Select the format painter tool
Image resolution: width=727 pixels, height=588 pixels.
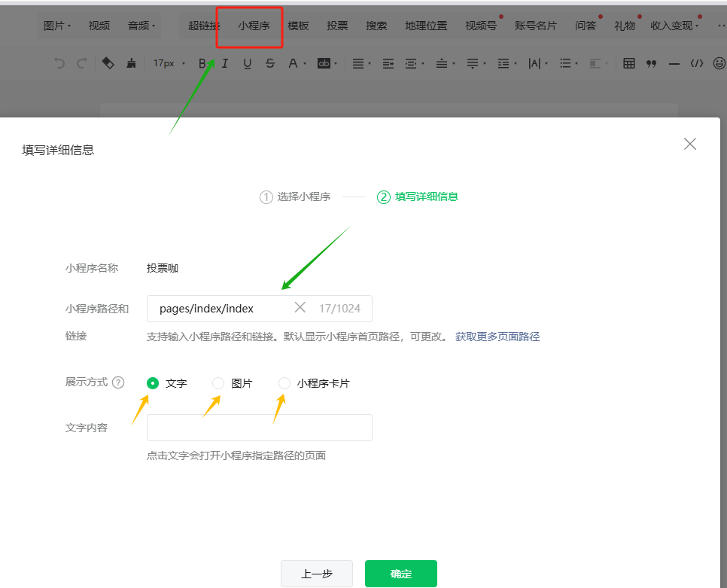tap(108, 63)
